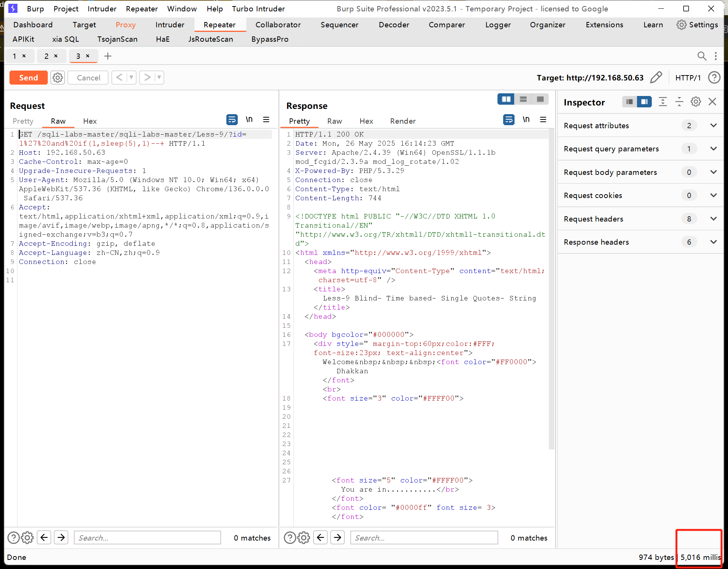
Task: Toggle request word wrap button
Action: click(x=232, y=120)
